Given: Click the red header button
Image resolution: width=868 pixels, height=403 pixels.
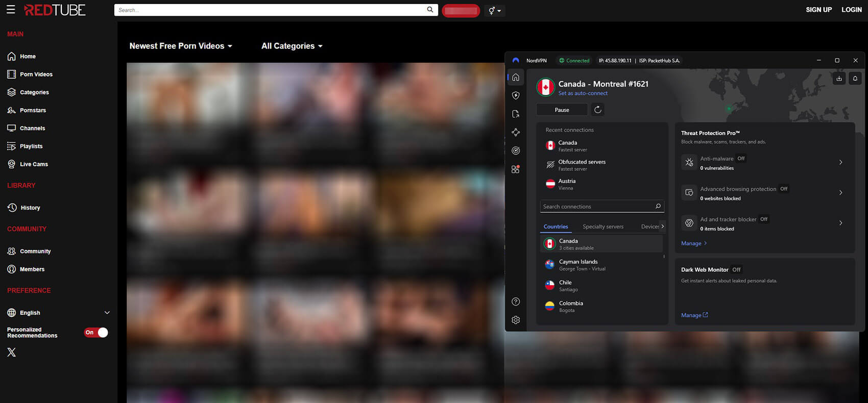Looking at the screenshot, I should pyautogui.click(x=461, y=10).
